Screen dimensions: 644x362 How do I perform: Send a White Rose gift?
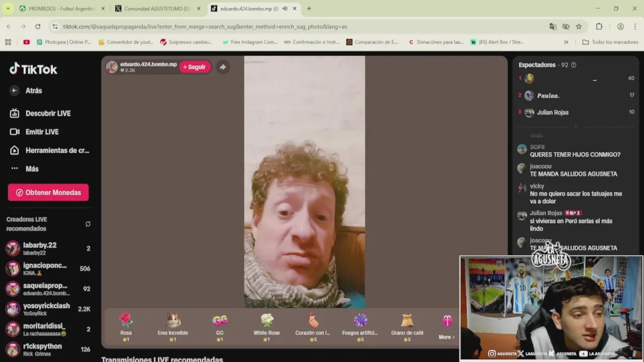coord(267,327)
